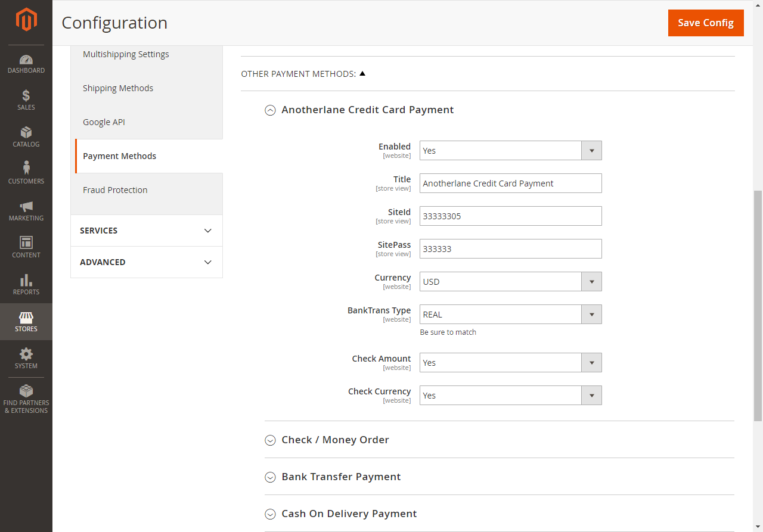The width and height of the screenshot is (763, 532).
Task: Click the Save Config button
Action: [706, 23]
